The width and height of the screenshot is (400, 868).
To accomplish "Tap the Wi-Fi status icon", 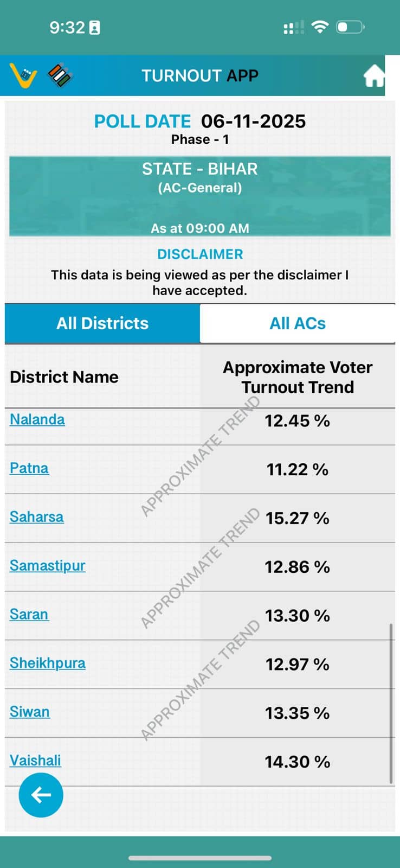I will [x=320, y=27].
